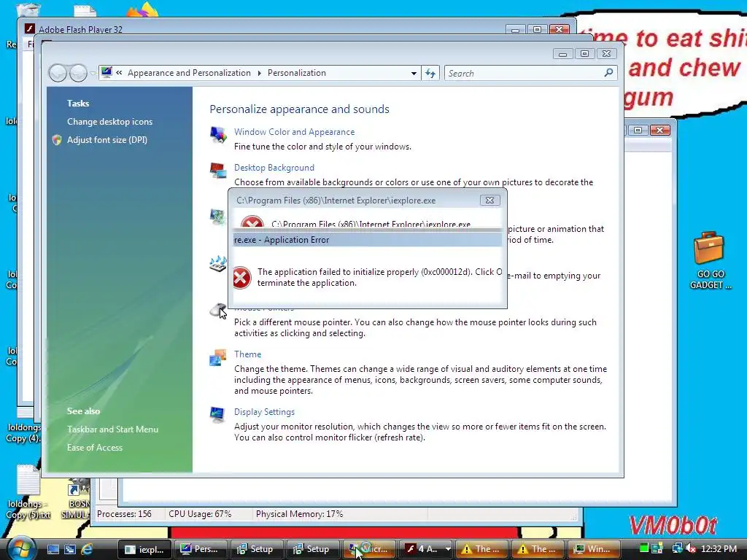
Task: Open Taskbar and Start Menu link
Action: [112, 429]
